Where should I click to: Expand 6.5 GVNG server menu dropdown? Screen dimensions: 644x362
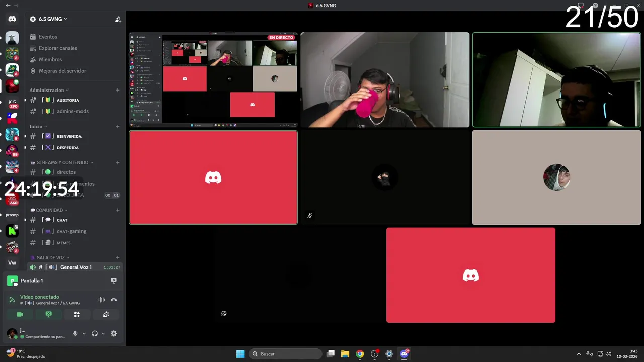point(52,19)
